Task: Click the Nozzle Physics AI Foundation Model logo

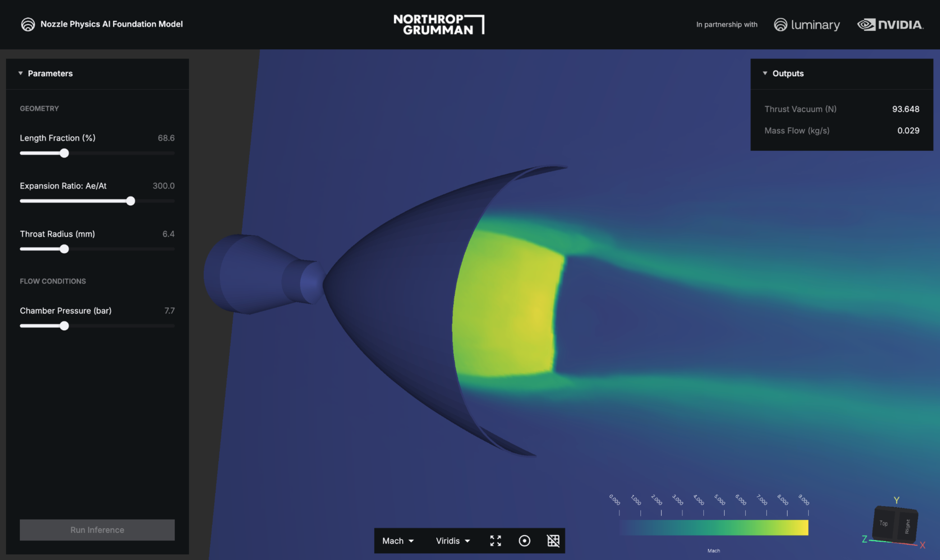Action: tap(28, 24)
